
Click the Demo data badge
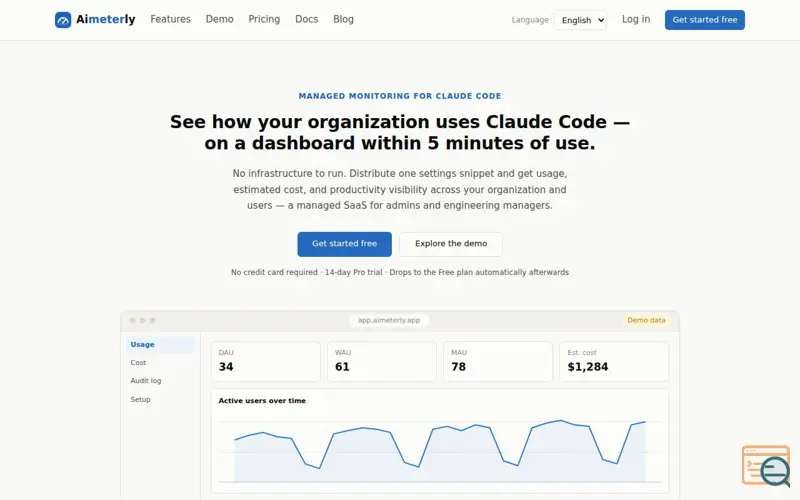tap(646, 320)
